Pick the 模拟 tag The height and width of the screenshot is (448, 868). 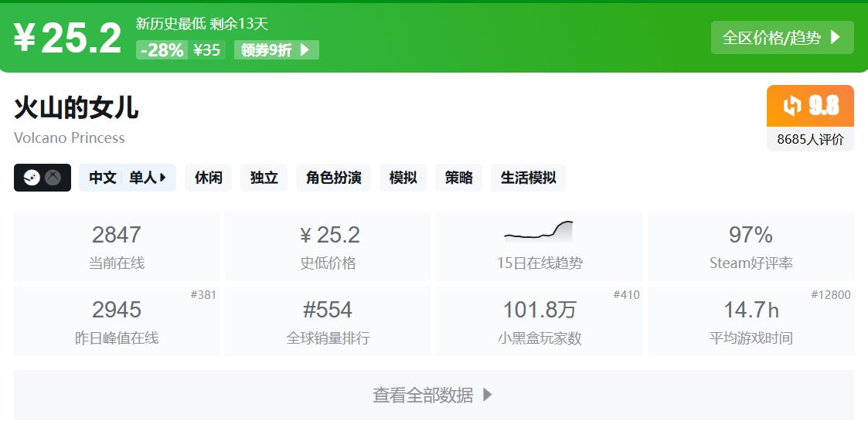(x=403, y=178)
